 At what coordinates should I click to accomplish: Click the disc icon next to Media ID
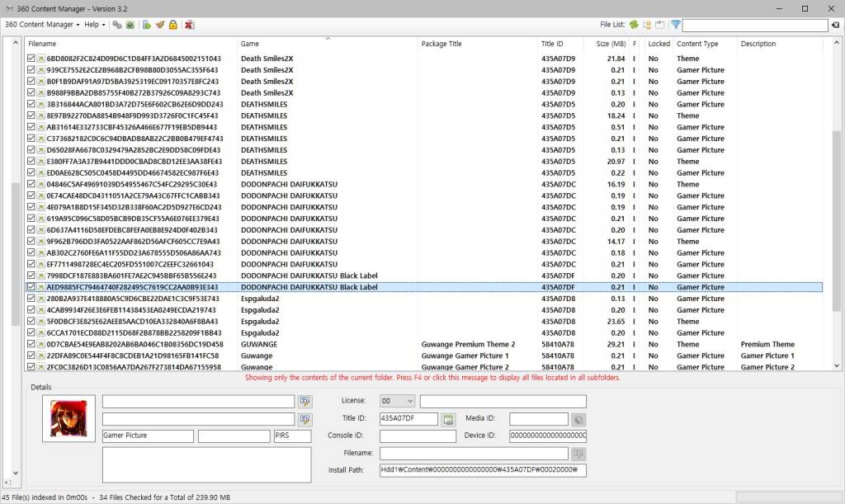click(x=578, y=420)
